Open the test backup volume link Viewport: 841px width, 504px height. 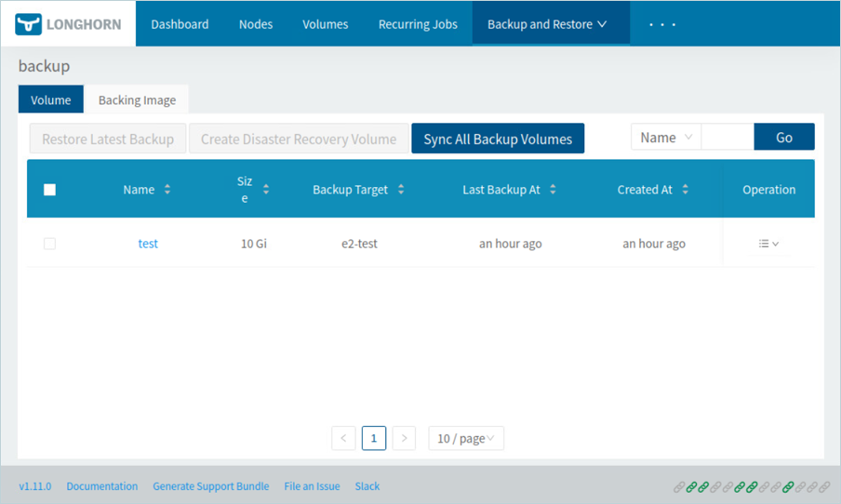click(148, 244)
